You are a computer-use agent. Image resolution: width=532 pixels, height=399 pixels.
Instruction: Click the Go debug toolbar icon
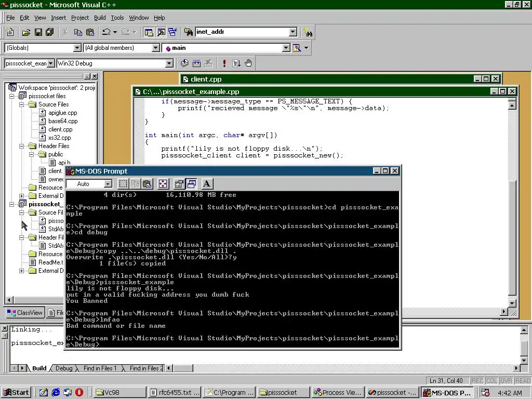coord(236,63)
